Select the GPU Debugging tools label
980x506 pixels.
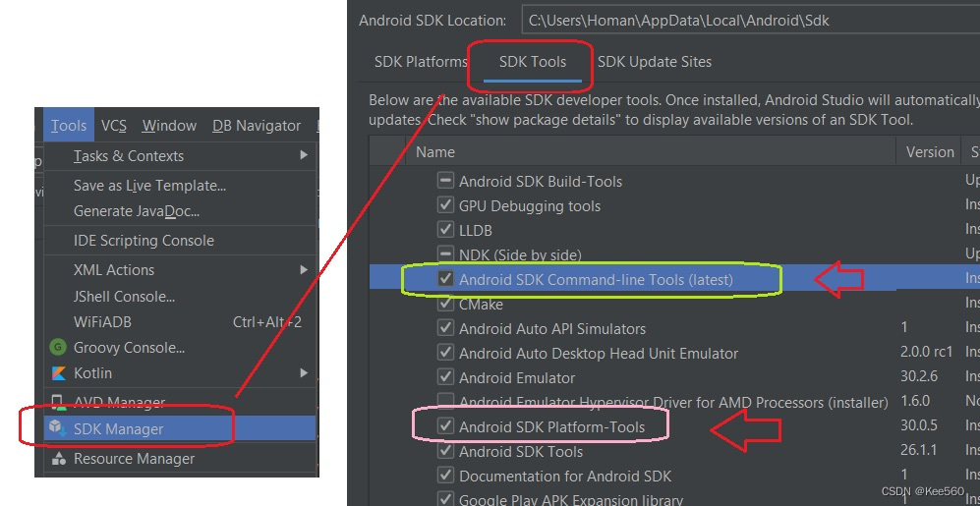click(x=530, y=206)
